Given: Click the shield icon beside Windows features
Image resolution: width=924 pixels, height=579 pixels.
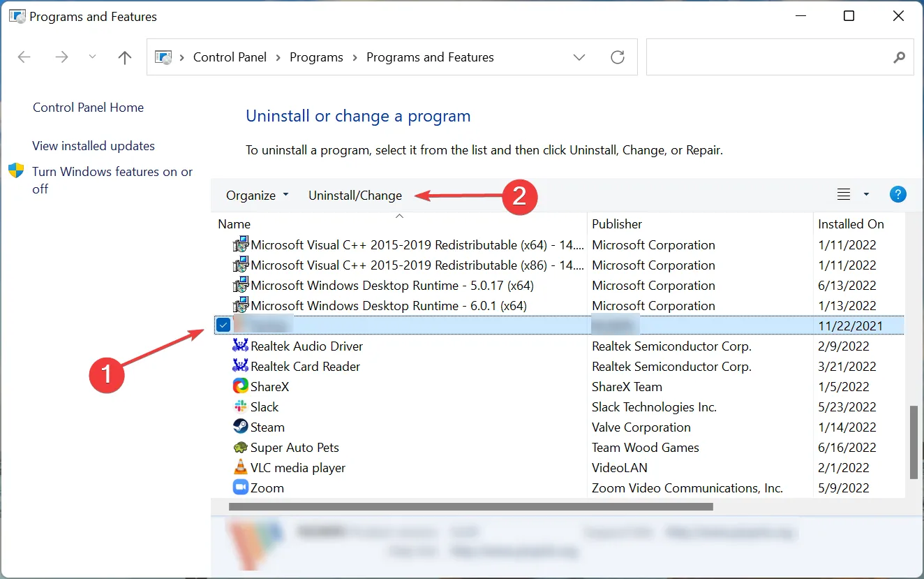Looking at the screenshot, I should [x=16, y=171].
